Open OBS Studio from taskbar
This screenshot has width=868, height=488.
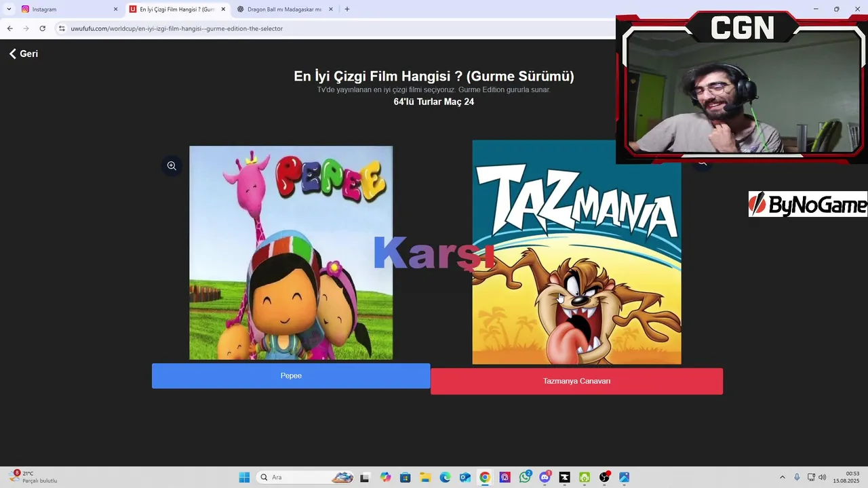coord(604,477)
